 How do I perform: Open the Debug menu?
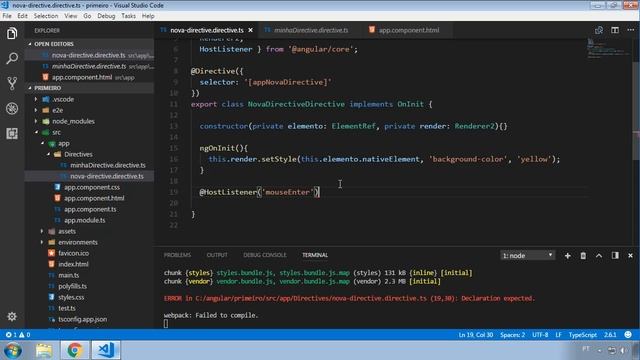coord(106,16)
